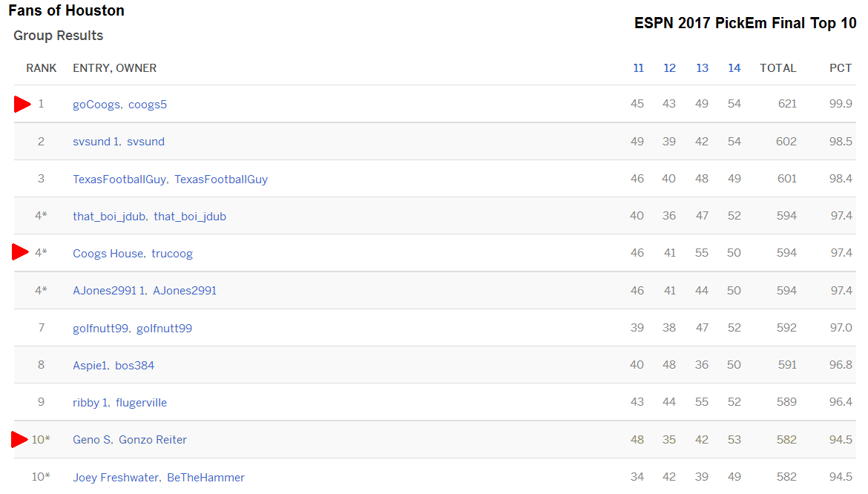This screenshot has width=868, height=494.
Task: Open AJones2991 1 entry
Action: (x=108, y=291)
